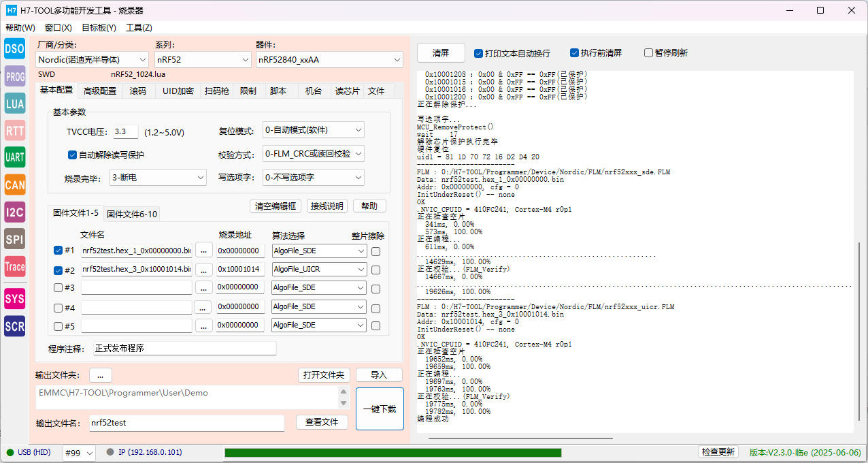
Task: Click the 输出文件名 nrf52test field
Action: [x=186, y=423]
